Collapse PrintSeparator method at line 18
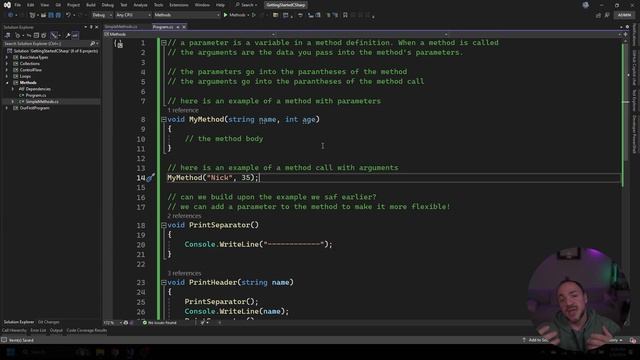This screenshot has width=640, height=360. pos(164,225)
